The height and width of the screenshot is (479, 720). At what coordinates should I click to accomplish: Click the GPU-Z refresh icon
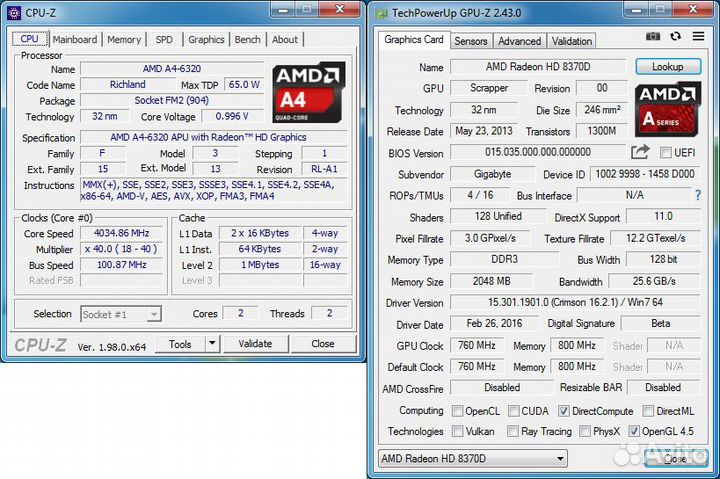click(675, 36)
